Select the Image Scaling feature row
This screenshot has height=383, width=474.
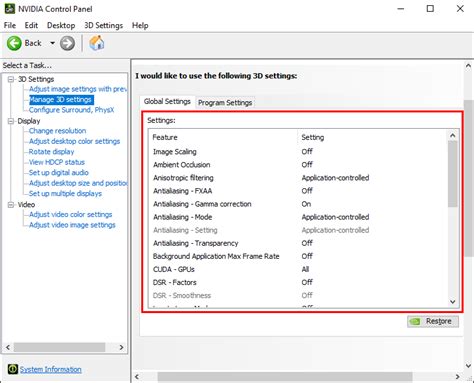[x=298, y=152]
